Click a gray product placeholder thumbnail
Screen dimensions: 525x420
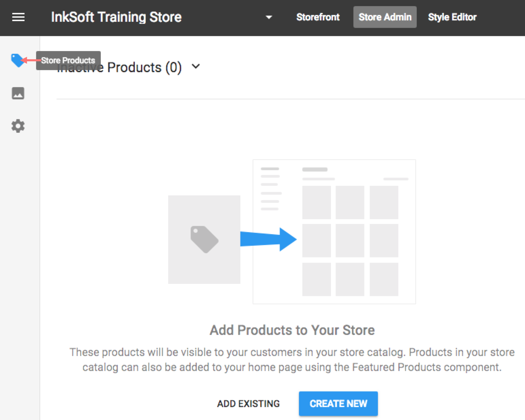[316, 201]
